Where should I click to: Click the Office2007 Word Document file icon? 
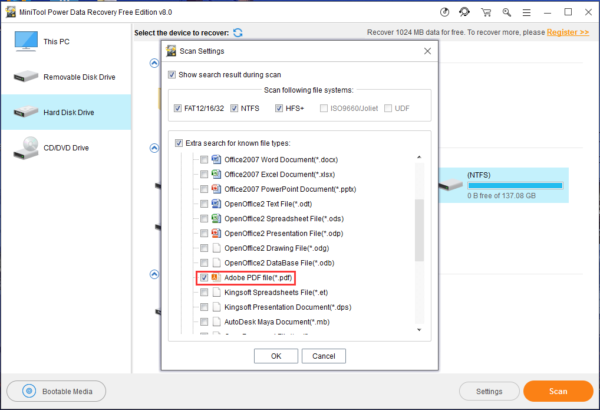pos(216,159)
